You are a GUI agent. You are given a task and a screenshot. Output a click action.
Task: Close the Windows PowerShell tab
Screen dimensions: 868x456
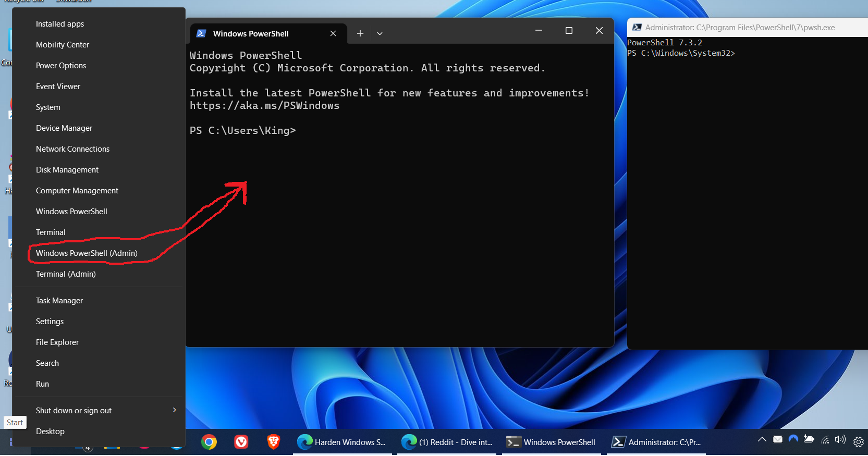pos(333,33)
